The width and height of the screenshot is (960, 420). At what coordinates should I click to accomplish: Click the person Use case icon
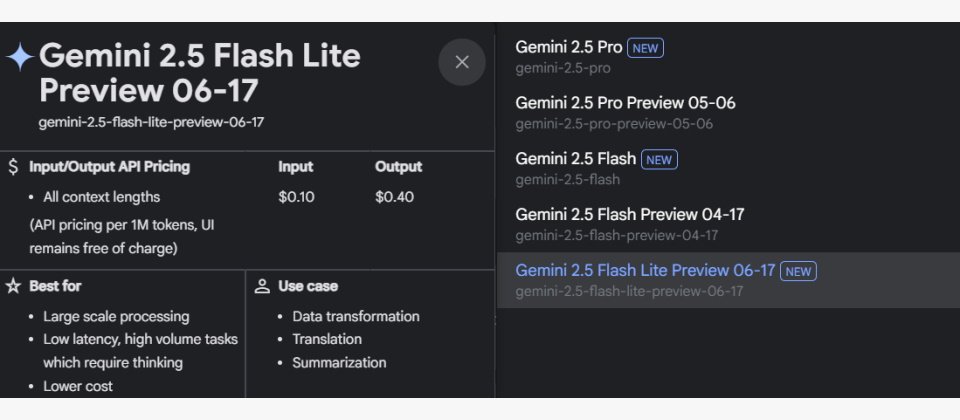[262, 286]
